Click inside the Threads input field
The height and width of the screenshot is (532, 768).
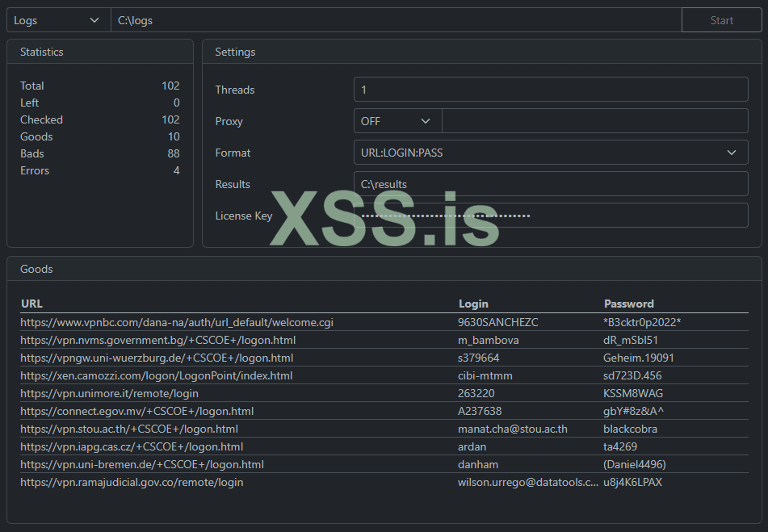tap(551, 89)
